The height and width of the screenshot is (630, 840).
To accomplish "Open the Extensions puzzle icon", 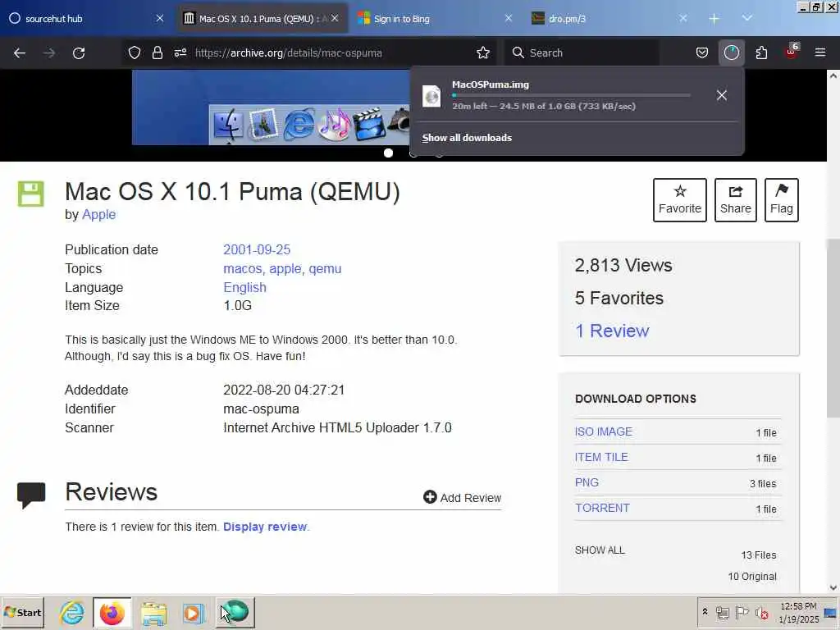I will tap(761, 52).
